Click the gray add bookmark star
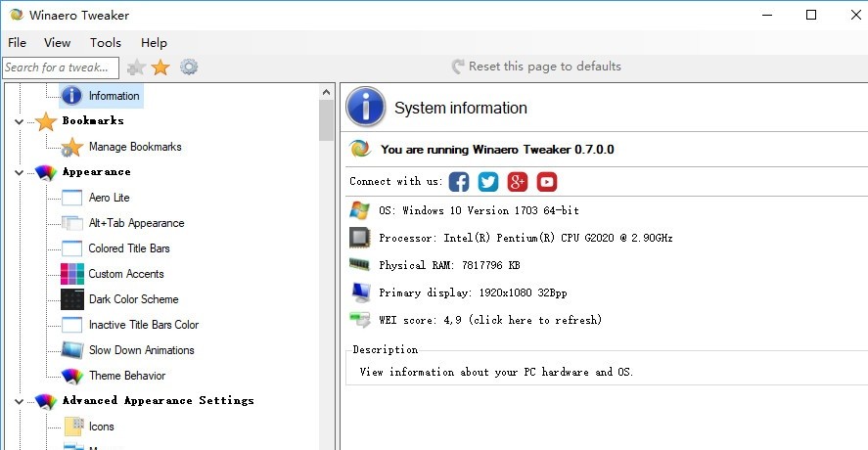Screen dimensions: 868x450 click(x=136, y=67)
